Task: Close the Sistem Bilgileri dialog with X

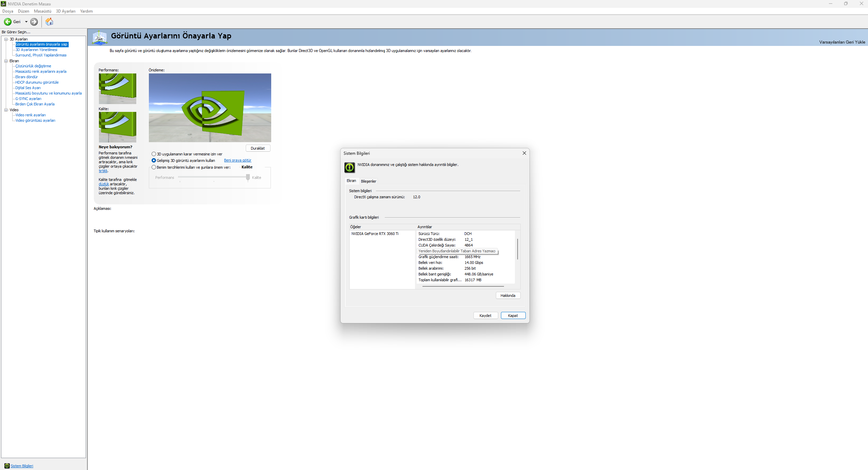Action: coord(524,153)
